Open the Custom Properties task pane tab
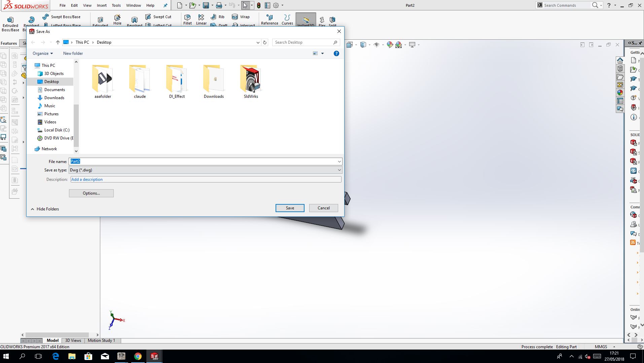This screenshot has width=644, height=363. 620,101
